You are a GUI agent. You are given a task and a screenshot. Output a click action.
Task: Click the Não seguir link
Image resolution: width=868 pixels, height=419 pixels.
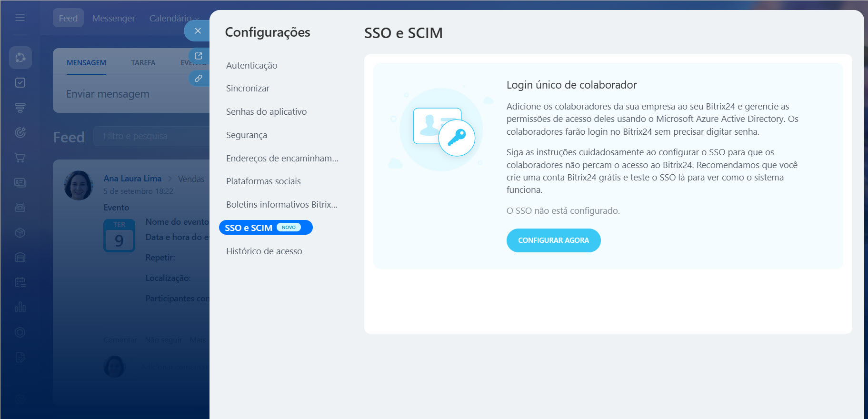coord(163,339)
